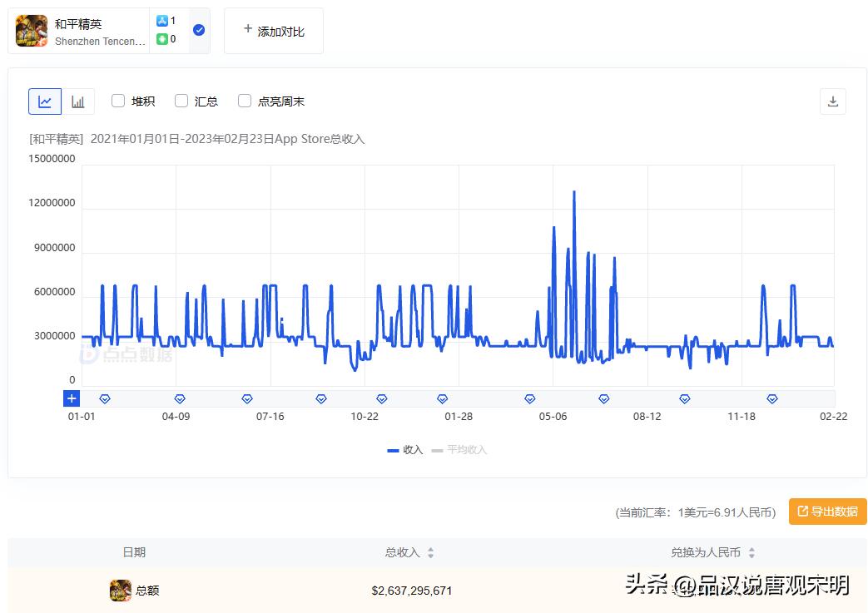868x613 pixels.
Task: Switch to the bar chart view
Action: click(x=78, y=101)
